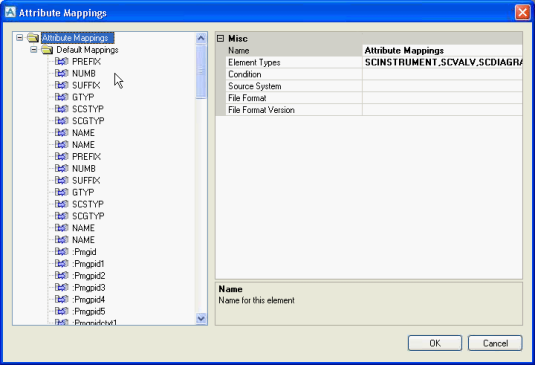Viewport: 535px width, 365px height.
Task: Click the application icon in the title bar
Action: pos(10,12)
